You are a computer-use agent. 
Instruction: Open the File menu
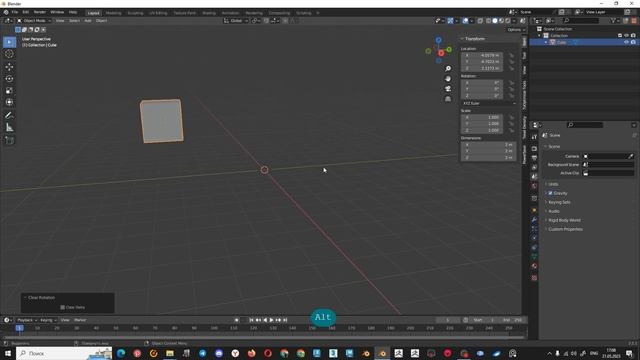coord(15,12)
